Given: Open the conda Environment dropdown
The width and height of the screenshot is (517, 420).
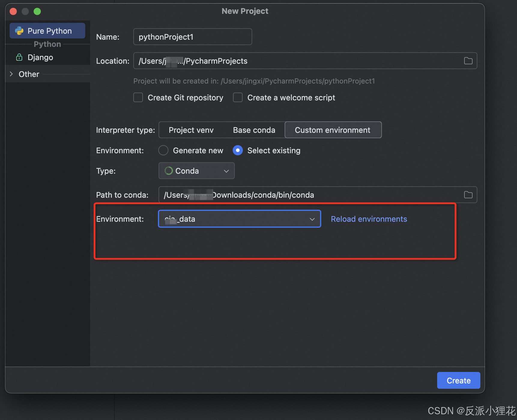Looking at the screenshot, I should (240, 219).
